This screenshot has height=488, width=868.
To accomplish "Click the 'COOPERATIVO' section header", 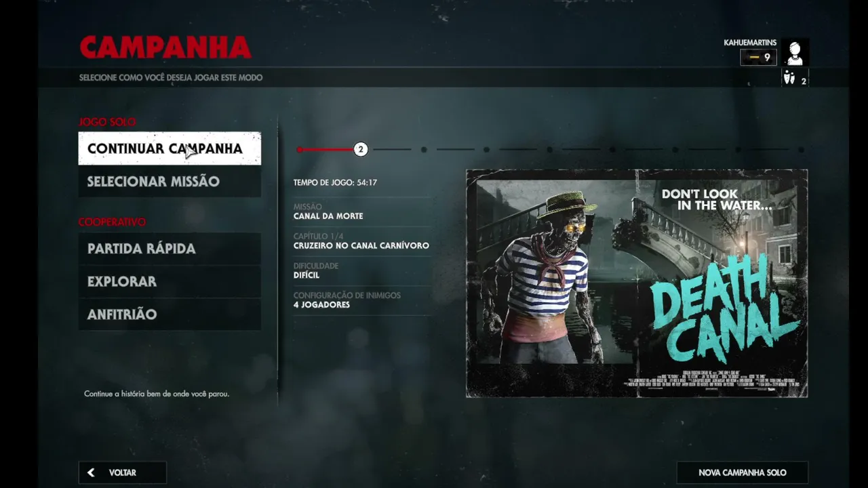I will (112, 222).
